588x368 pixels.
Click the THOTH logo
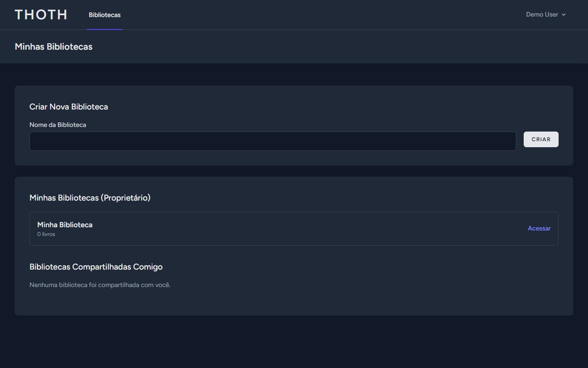(41, 15)
